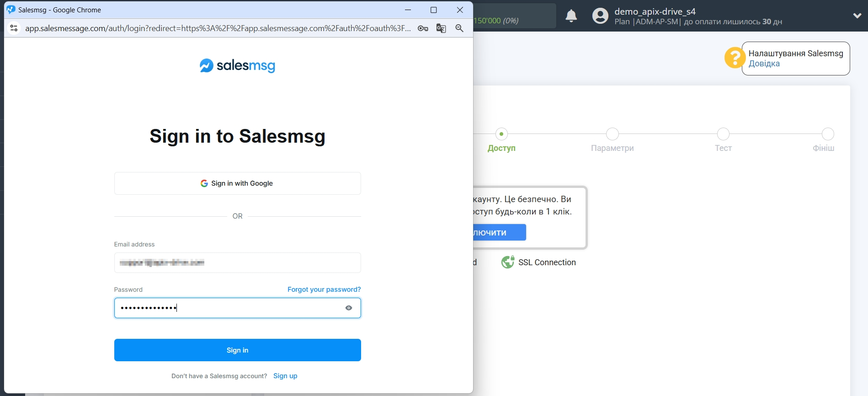The height and width of the screenshot is (396, 868).
Task: Go to the Тест step
Action: point(723,140)
